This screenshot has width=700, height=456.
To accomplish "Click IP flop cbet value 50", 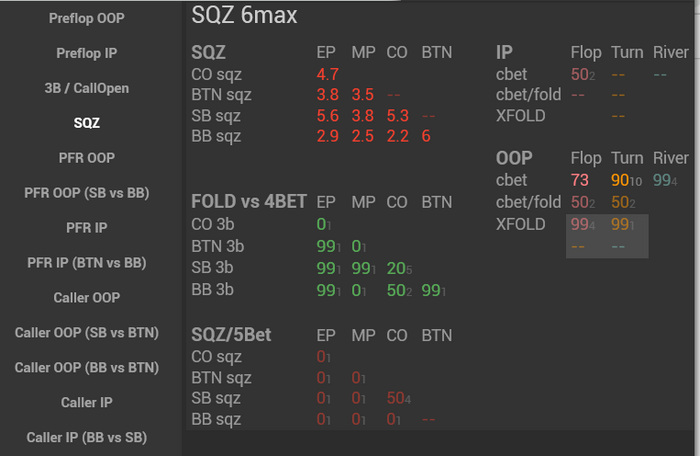I will (x=581, y=74).
